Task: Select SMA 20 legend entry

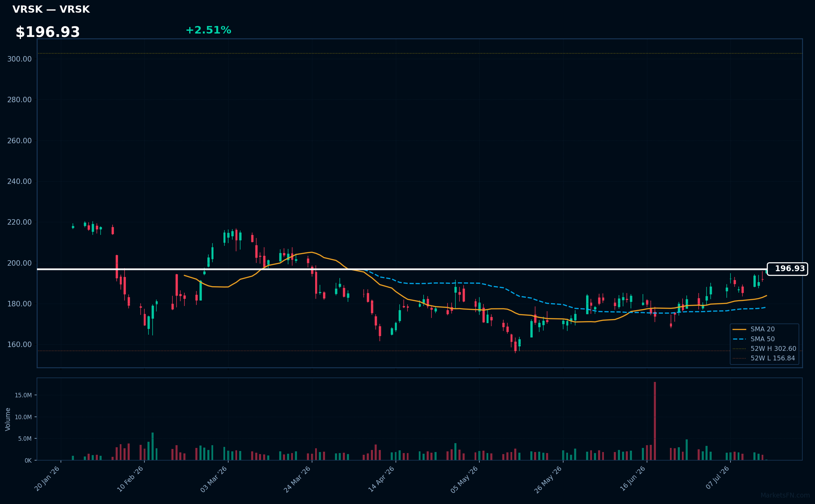Action: click(x=762, y=329)
